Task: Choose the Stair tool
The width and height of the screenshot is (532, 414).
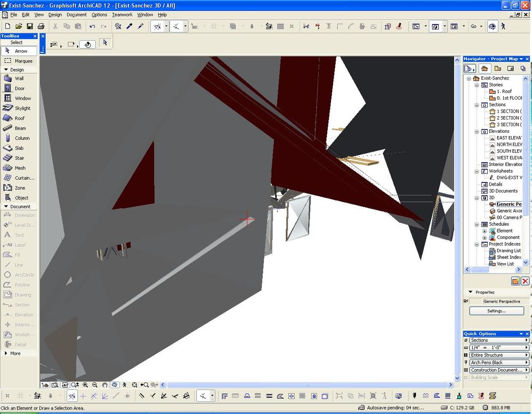Action: (19, 158)
